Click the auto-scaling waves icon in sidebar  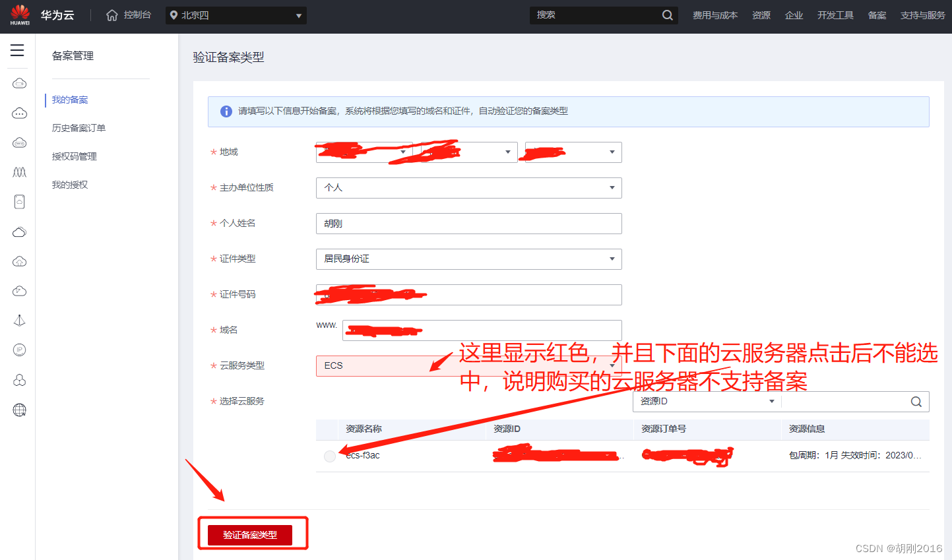[x=20, y=172]
